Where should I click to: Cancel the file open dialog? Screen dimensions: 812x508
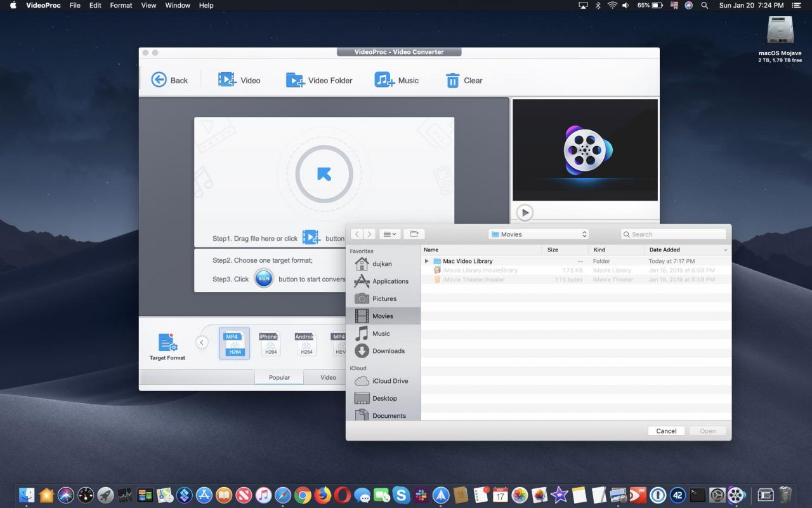[x=666, y=431]
